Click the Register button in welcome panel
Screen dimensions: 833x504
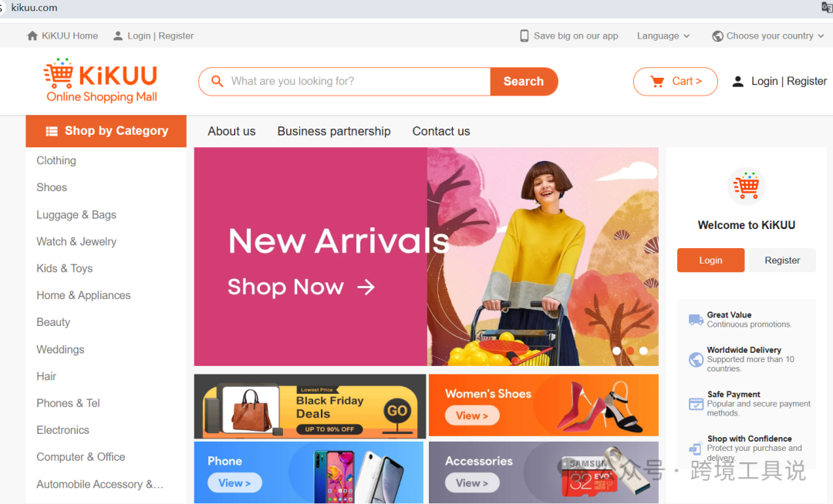coord(782,260)
